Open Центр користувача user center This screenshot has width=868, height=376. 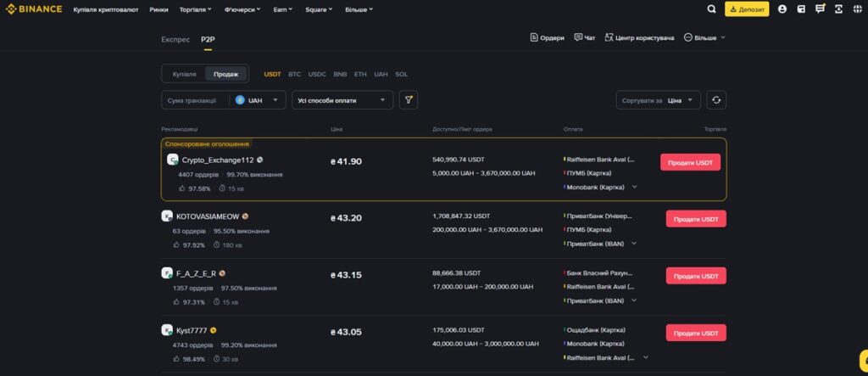639,37
